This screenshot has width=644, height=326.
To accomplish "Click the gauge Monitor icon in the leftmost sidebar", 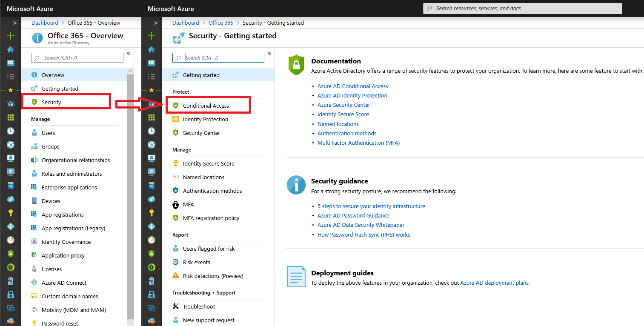I will click(11, 240).
